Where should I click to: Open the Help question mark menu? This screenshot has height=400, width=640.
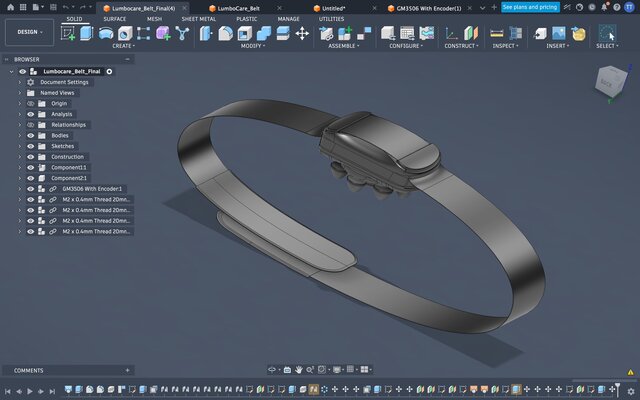coord(617,7)
